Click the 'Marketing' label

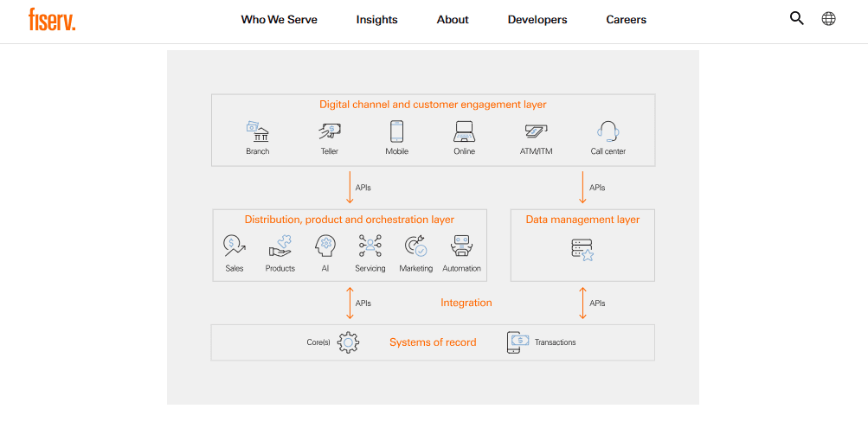tap(415, 268)
